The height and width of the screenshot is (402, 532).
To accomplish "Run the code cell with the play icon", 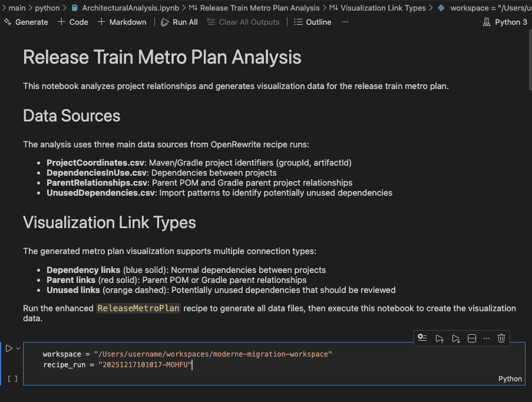I will pos(9,348).
